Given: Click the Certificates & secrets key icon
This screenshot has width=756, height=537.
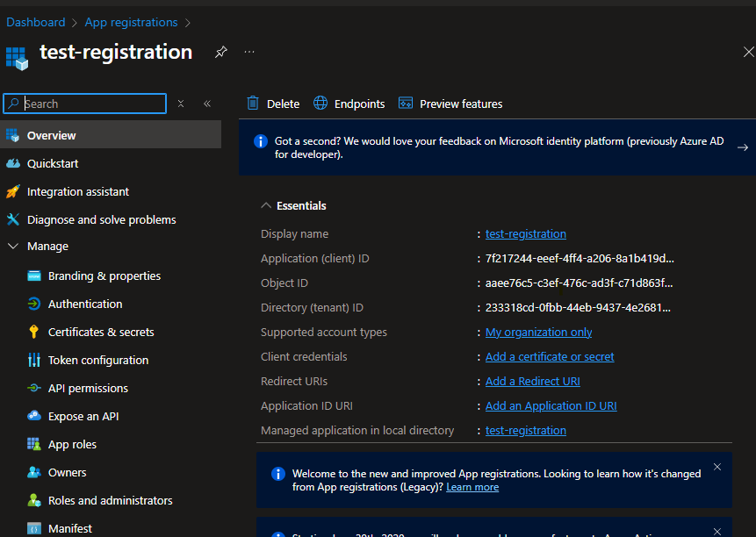Looking at the screenshot, I should click(x=34, y=332).
